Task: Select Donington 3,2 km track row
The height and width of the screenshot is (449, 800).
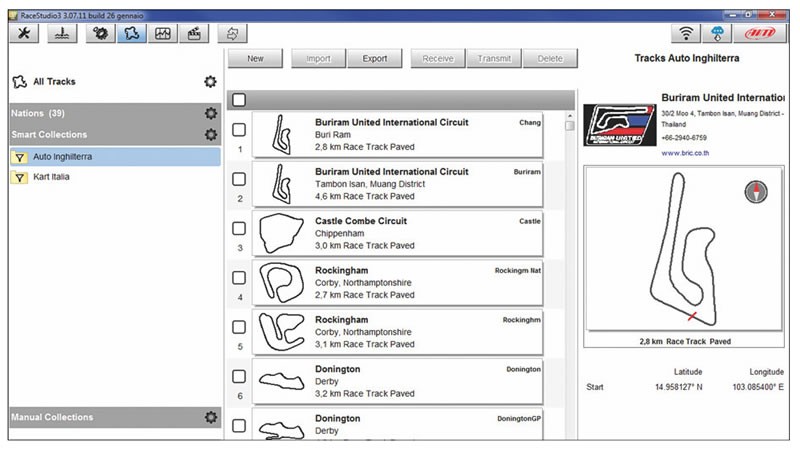Action: (398, 382)
